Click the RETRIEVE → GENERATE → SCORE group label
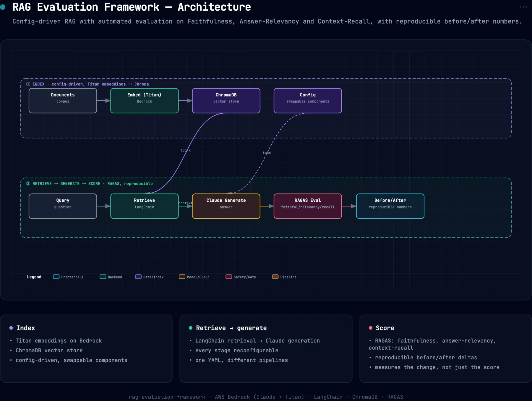The image size is (532, 401). [x=90, y=184]
